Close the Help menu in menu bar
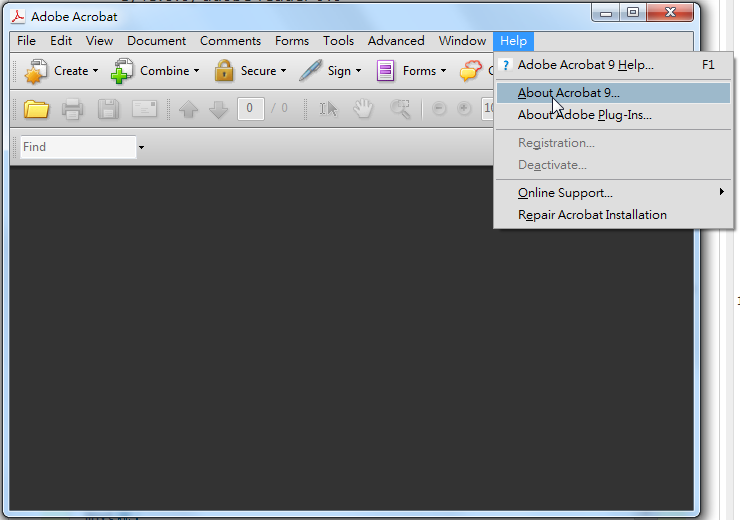Viewport: 740px width, 520px height. point(513,41)
